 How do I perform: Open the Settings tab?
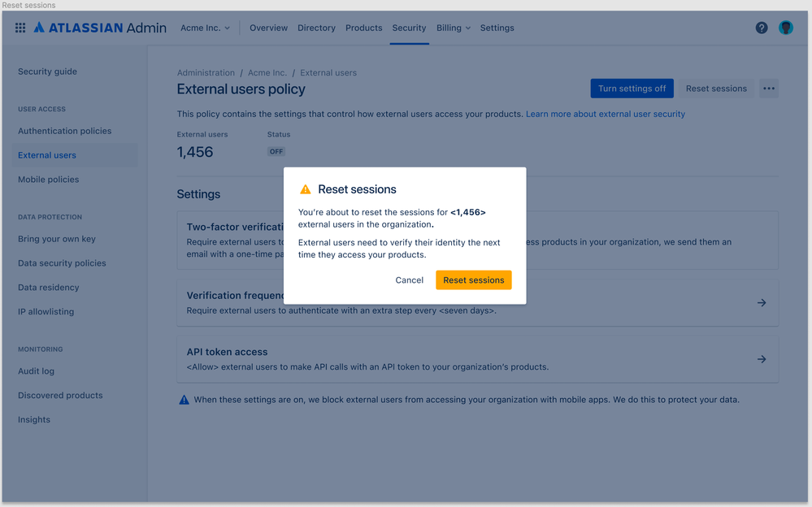click(x=497, y=28)
